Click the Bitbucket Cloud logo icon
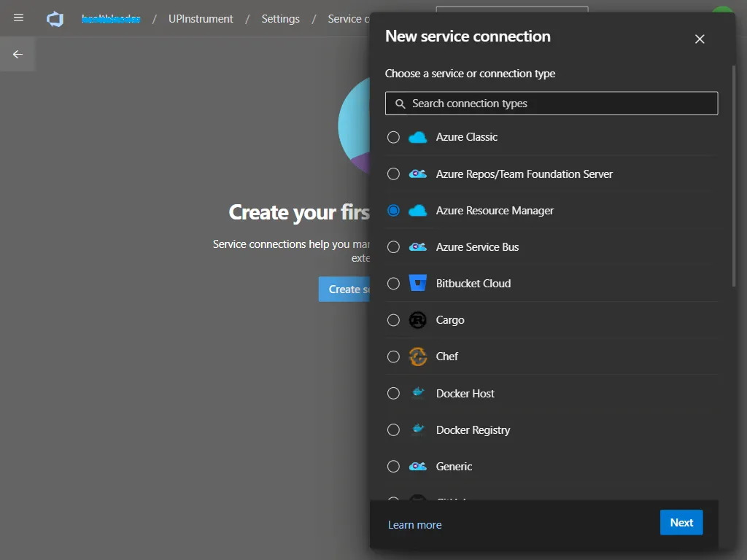This screenshot has height=560, width=747. [418, 284]
